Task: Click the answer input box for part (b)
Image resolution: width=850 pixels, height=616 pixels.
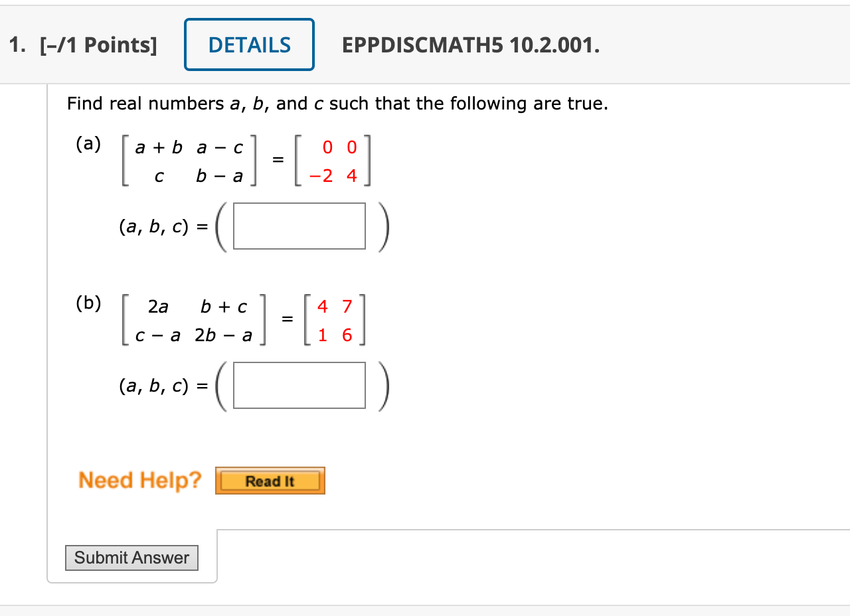Action: [299, 386]
